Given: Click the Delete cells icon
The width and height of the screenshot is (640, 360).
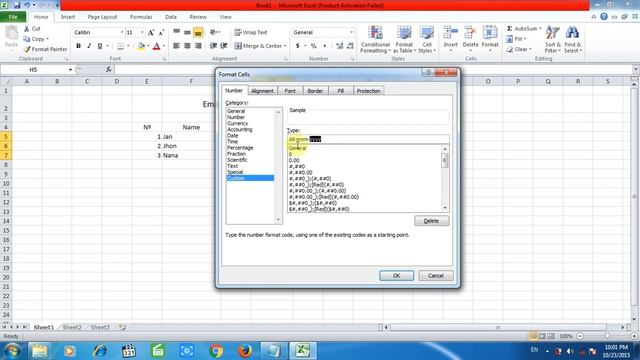Looking at the screenshot, I should pos(470,33).
